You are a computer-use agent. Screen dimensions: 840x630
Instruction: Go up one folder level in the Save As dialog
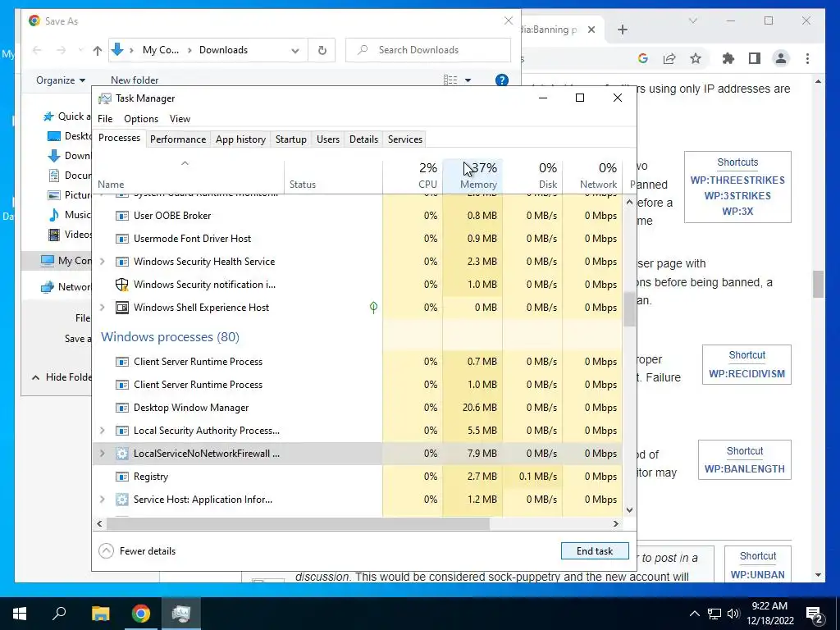tap(97, 50)
